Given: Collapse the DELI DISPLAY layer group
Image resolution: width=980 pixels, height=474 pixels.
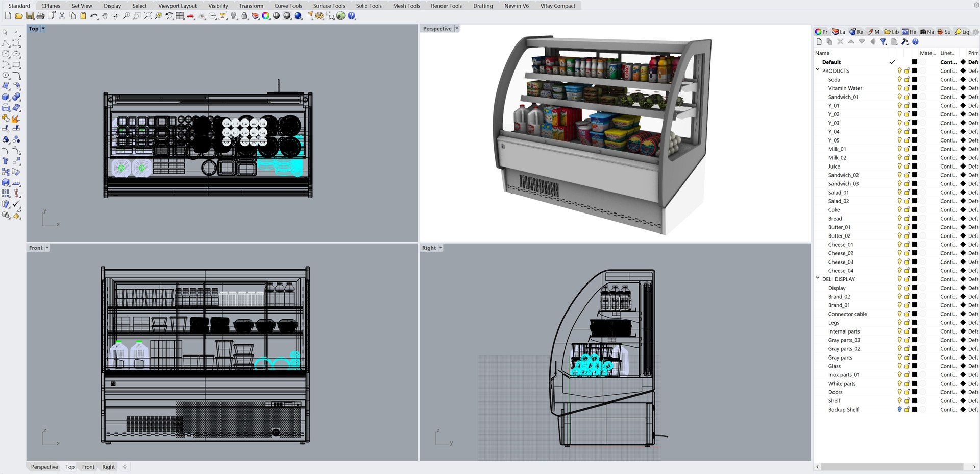Looking at the screenshot, I should point(818,278).
